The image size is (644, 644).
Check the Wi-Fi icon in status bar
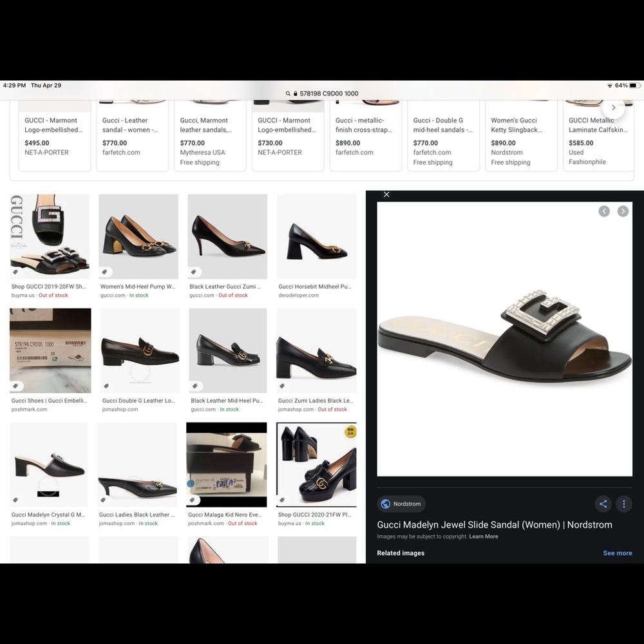[x=609, y=86]
